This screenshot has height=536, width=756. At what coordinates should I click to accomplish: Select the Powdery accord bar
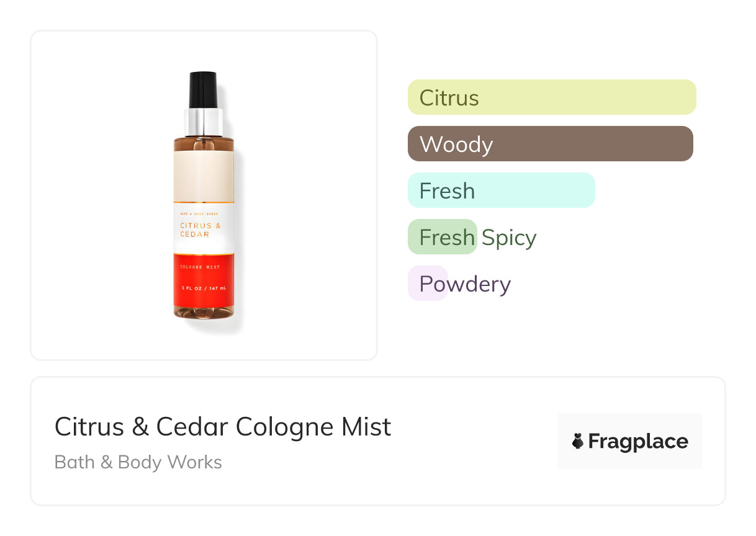[459, 284]
